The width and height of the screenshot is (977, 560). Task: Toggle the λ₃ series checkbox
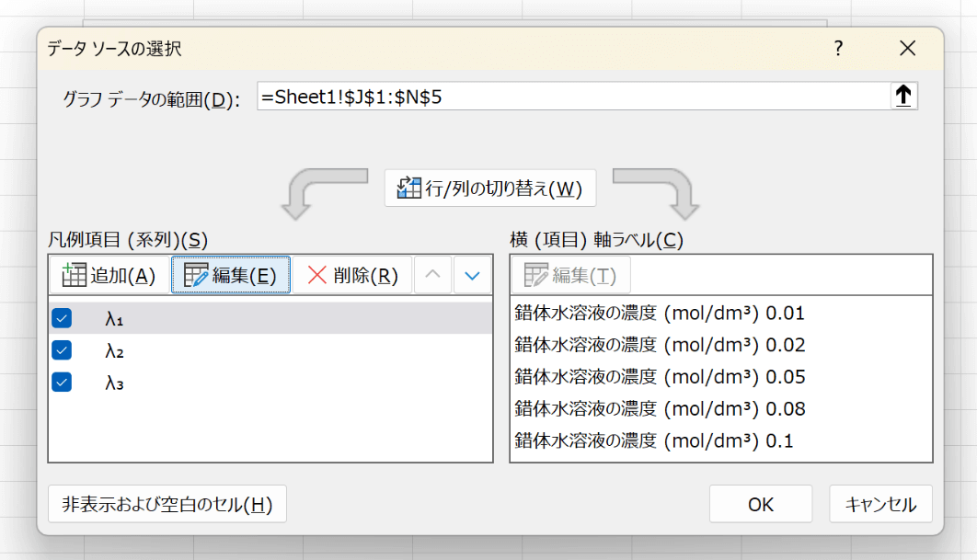[63, 382]
